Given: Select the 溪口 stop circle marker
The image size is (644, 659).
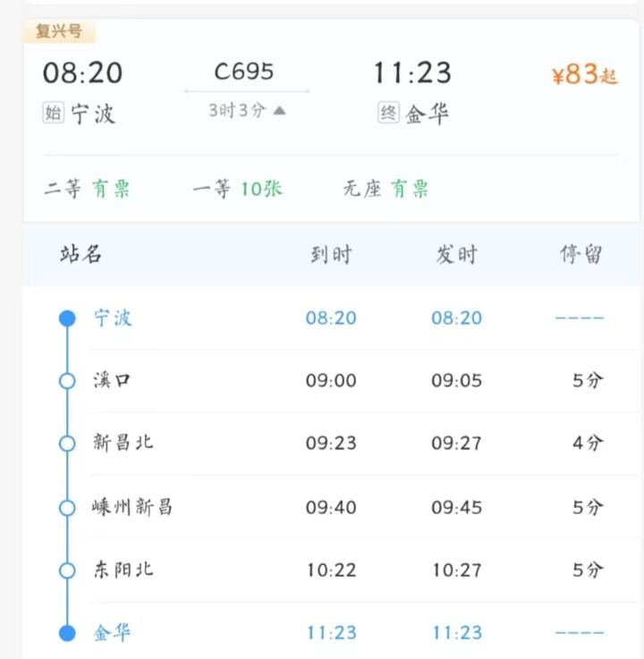Looking at the screenshot, I should 67,381.
